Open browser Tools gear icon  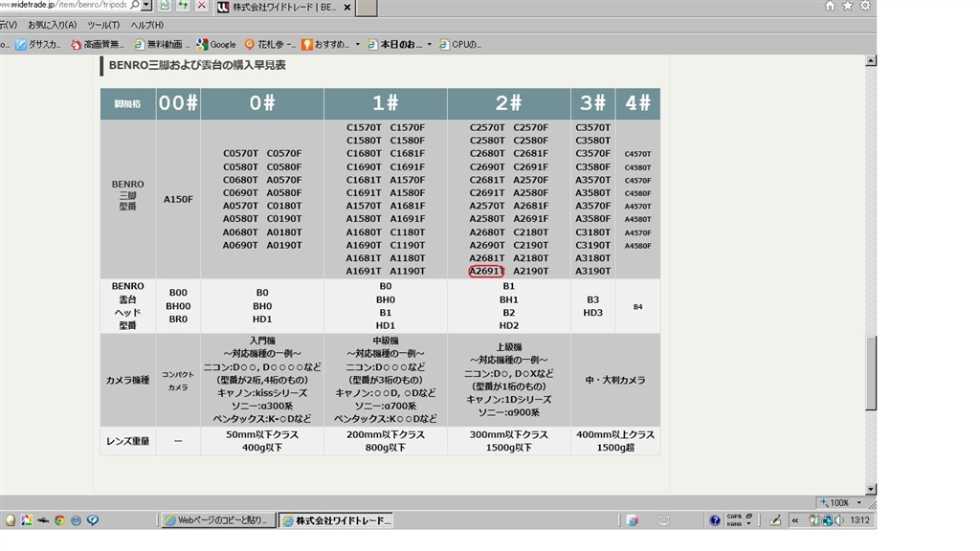point(865,6)
